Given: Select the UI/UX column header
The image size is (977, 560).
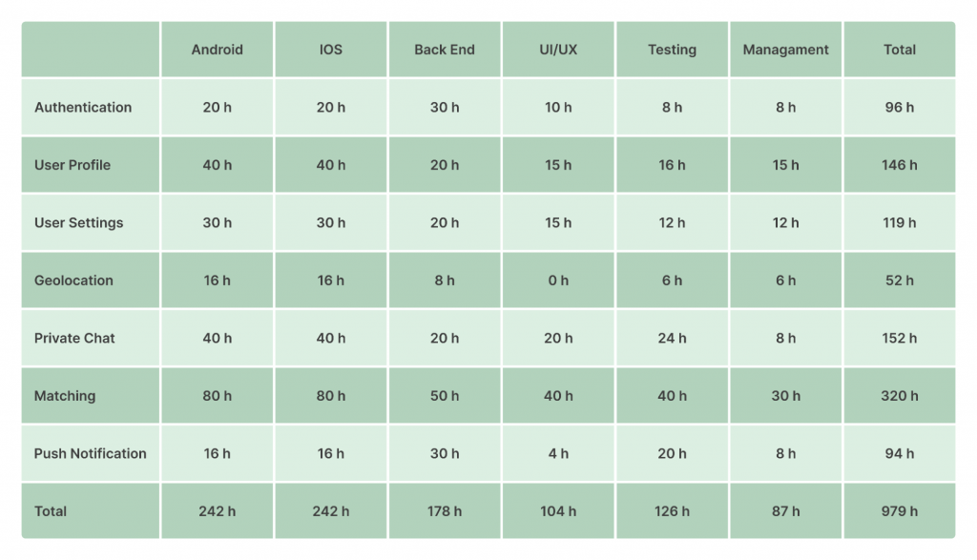Looking at the screenshot, I should tap(558, 50).
